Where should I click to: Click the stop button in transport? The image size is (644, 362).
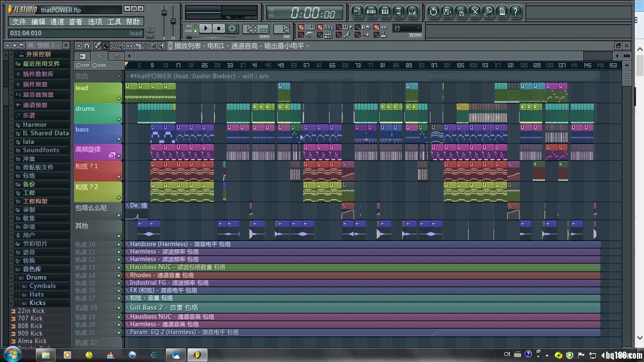[219, 28]
